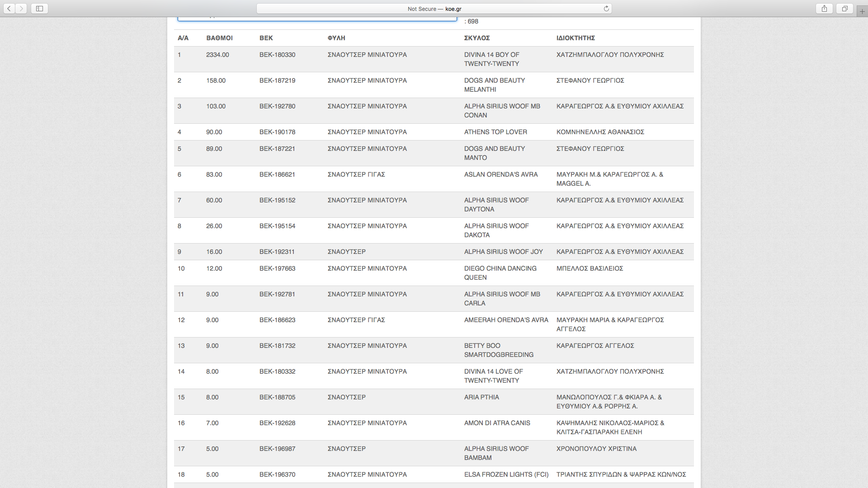
Task: Select code ΒΕΚ-195154
Action: coord(277,226)
